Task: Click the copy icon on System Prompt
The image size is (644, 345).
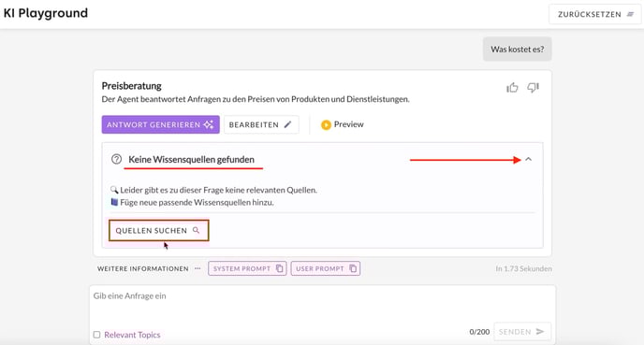Action: pos(280,268)
